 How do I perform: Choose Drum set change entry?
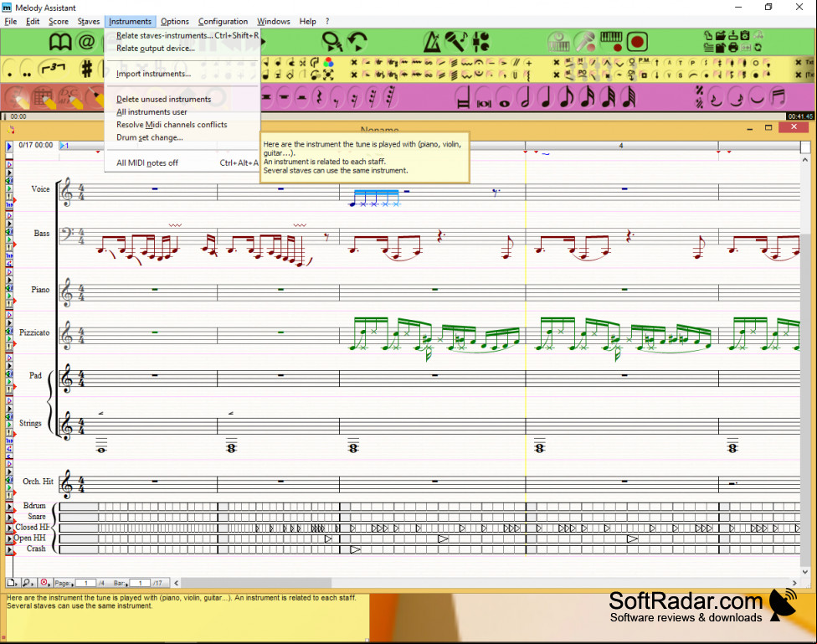182,137
